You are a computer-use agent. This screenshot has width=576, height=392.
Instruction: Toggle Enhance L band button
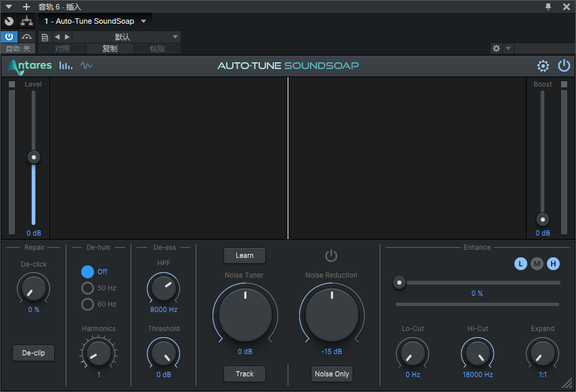pos(520,263)
